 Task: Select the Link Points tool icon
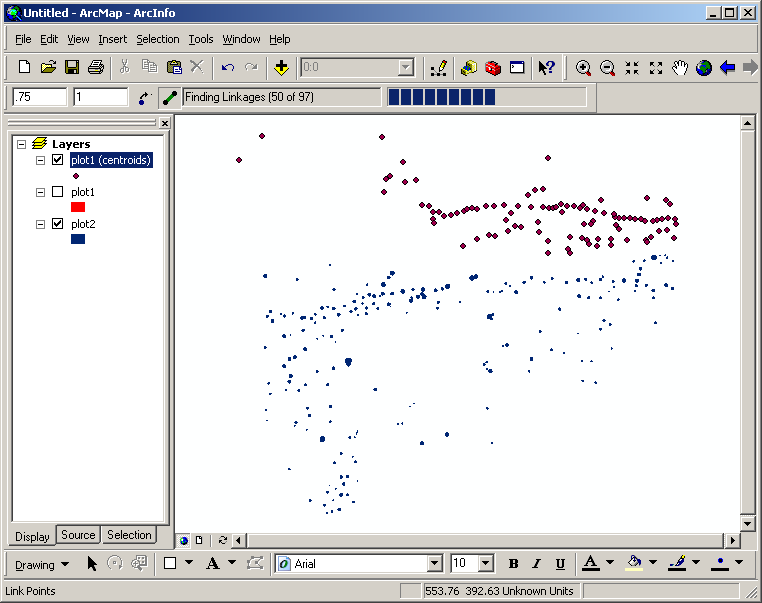point(169,98)
